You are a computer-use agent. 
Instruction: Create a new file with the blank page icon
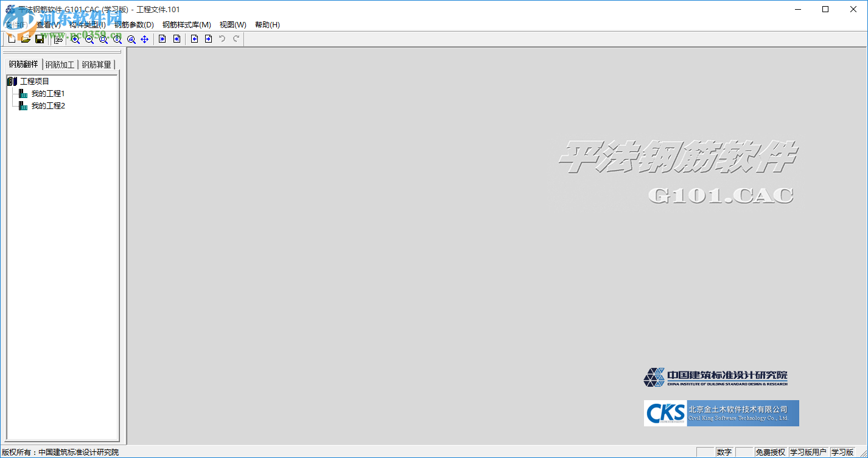[12, 39]
